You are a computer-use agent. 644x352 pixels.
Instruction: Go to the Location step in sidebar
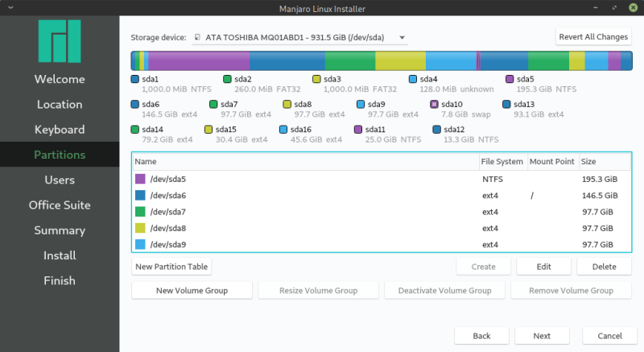60,105
